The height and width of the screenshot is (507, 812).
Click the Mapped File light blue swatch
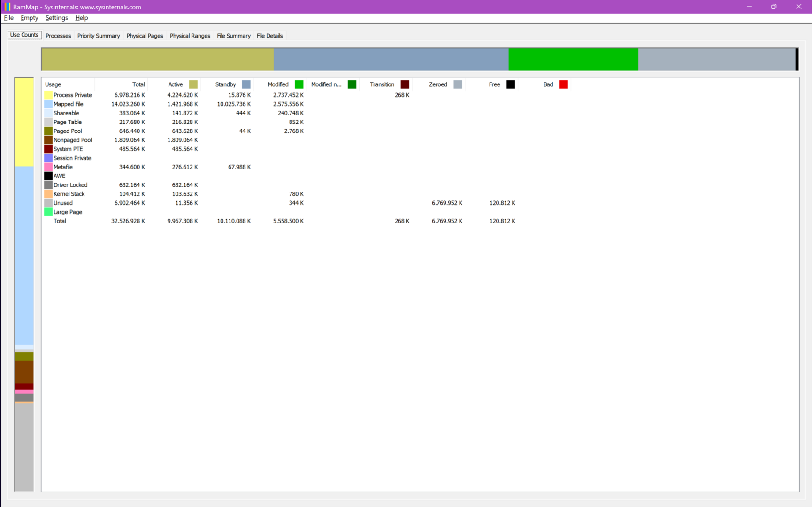click(48, 104)
